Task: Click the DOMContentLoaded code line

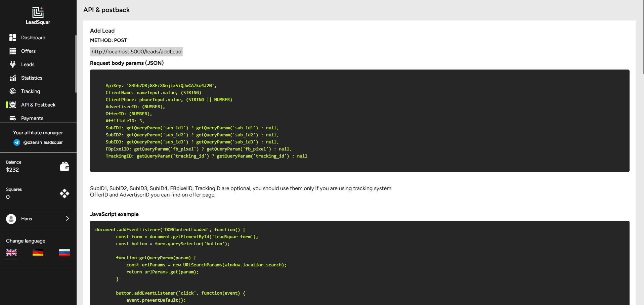Action: click(x=170, y=230)
